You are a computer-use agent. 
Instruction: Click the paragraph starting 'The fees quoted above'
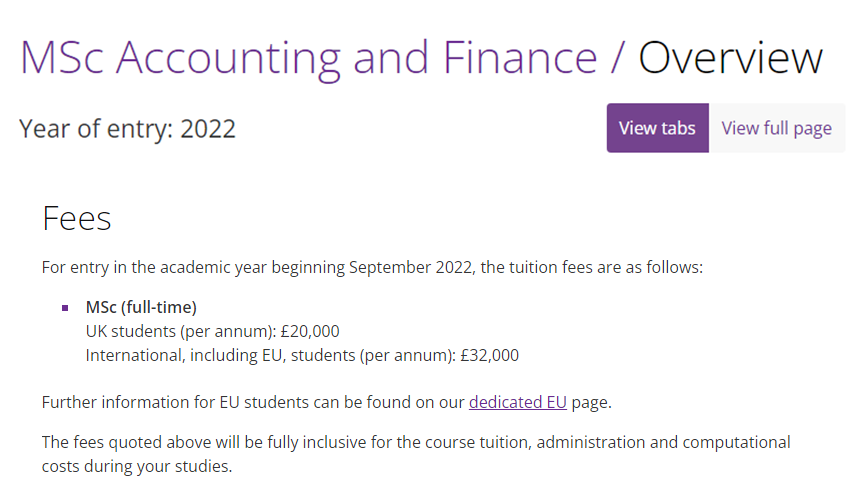click(x=415, y=442)
